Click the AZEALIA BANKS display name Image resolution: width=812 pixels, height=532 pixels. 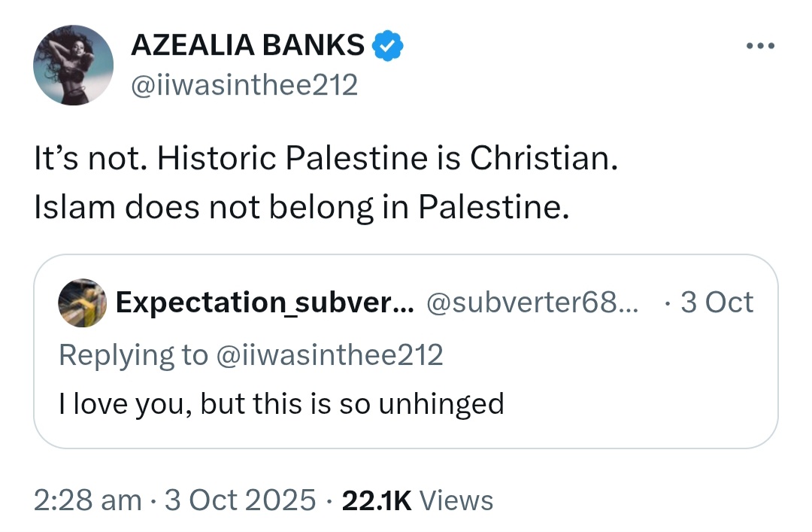tap(247, 45)
